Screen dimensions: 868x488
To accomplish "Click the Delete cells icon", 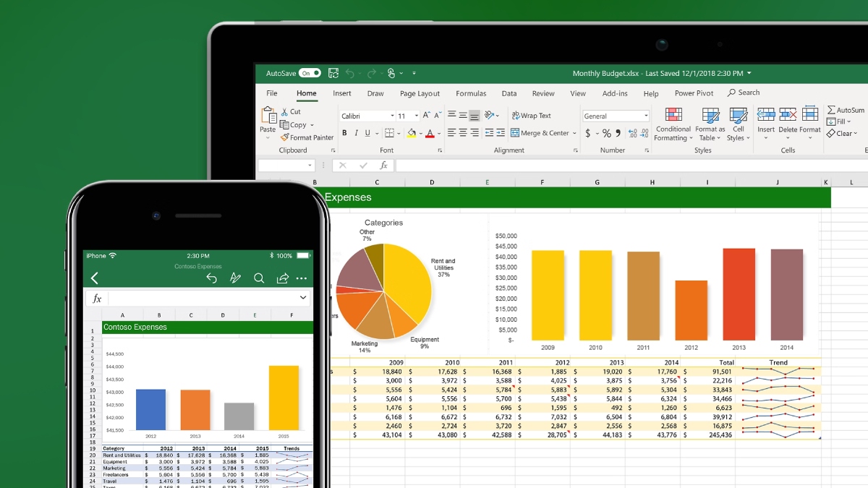I will (788, 116).
